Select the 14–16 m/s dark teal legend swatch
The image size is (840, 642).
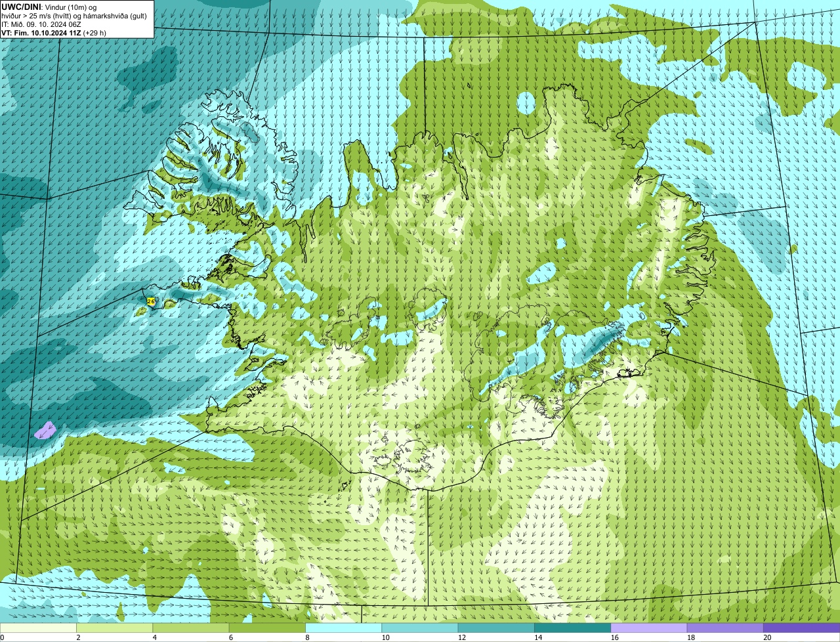[x=572, y=628]
